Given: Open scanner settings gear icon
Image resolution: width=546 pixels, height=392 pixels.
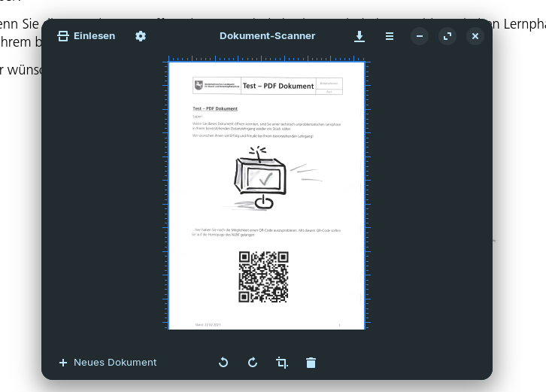Looking at the screenshot, I should (141, 36).
